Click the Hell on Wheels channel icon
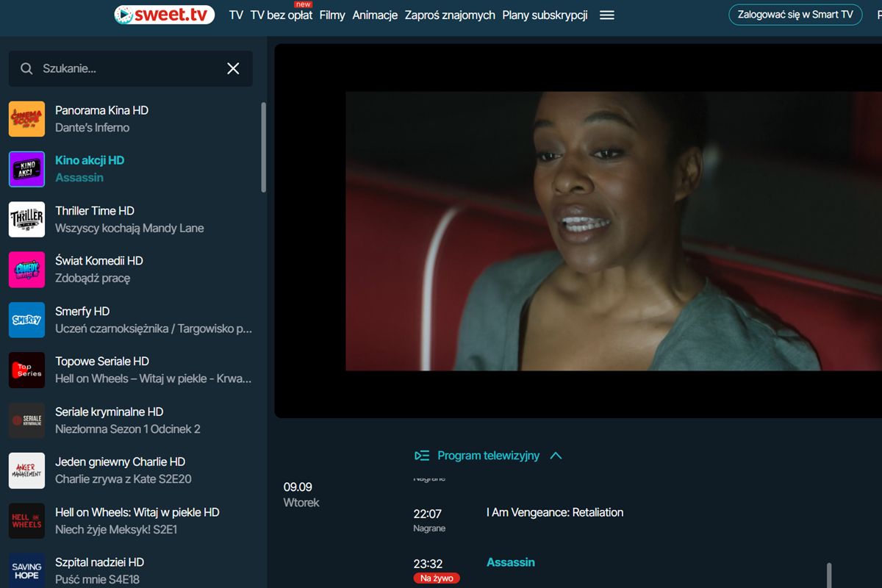The height and width of the screenshot is (588, 882). click(26, 520)
